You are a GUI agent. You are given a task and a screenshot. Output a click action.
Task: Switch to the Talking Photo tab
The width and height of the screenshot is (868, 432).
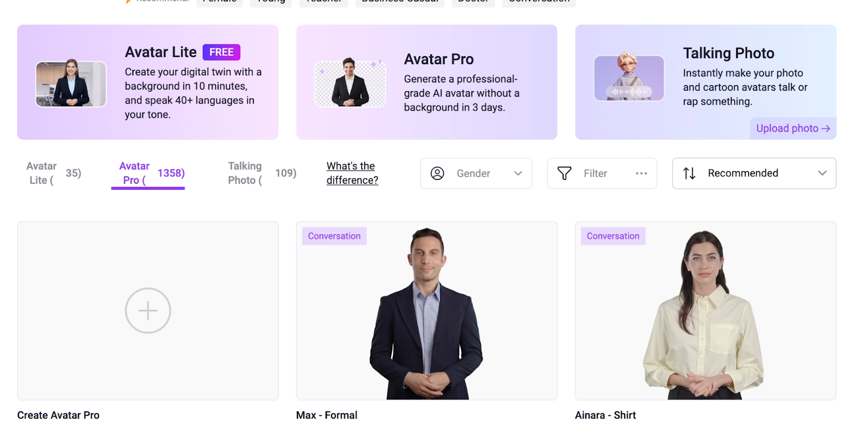pyautogui.click(x=262, y=173)
